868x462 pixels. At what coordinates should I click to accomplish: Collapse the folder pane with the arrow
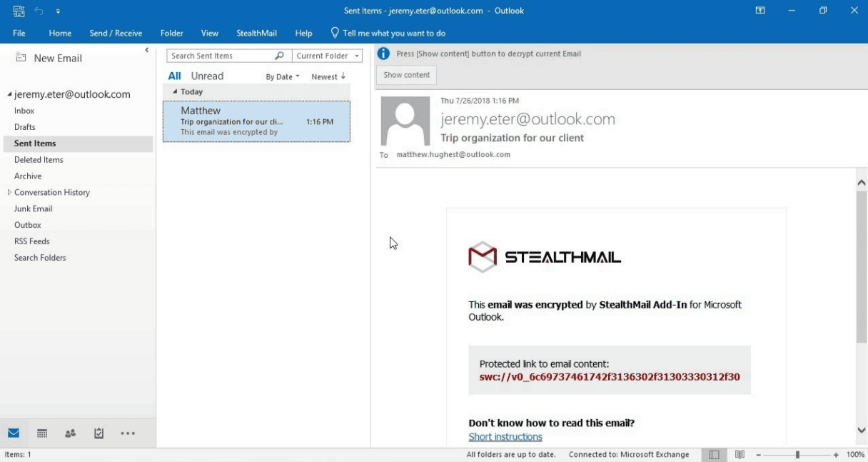pos(147,51)
